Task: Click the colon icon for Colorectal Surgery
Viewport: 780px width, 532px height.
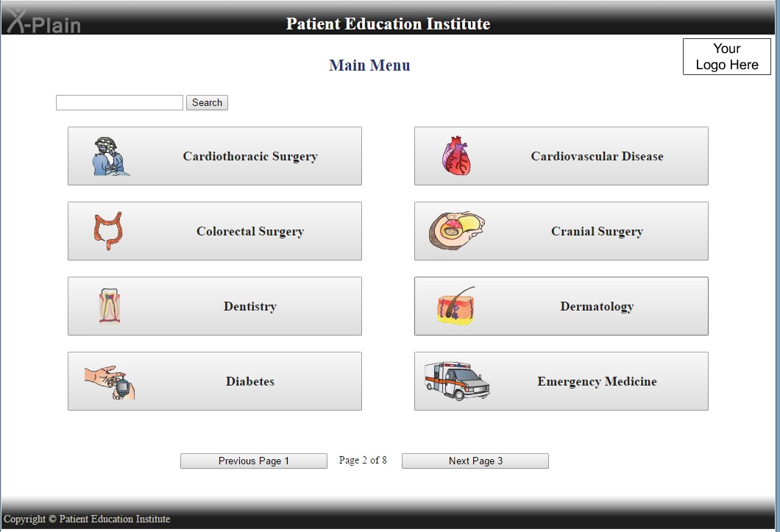Action: click(x=107, y=231)
